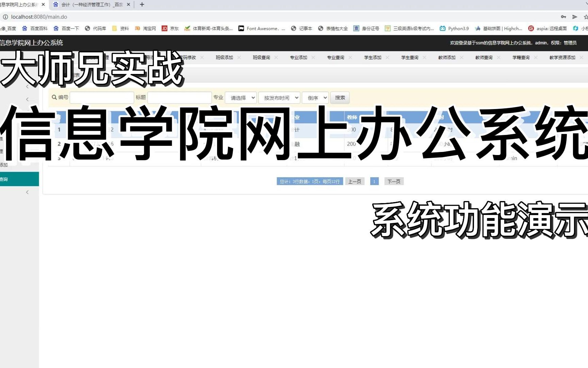Close the 学生查询 tab
Viewport: 588px width, 368px height.
click(x=425, y=58)
